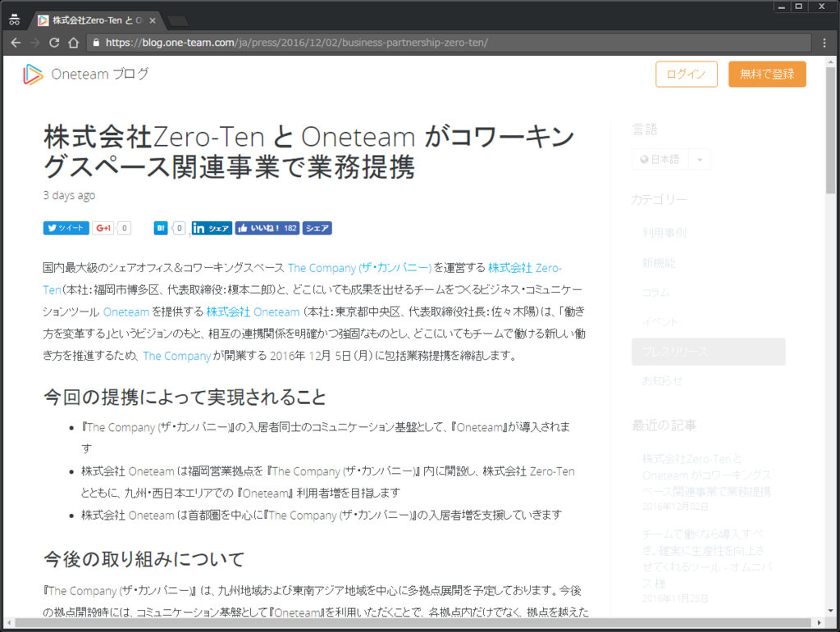This screenshot has height=632, width=840.
Task: Click the padlock secure site icon
Action: pos(96,43)
